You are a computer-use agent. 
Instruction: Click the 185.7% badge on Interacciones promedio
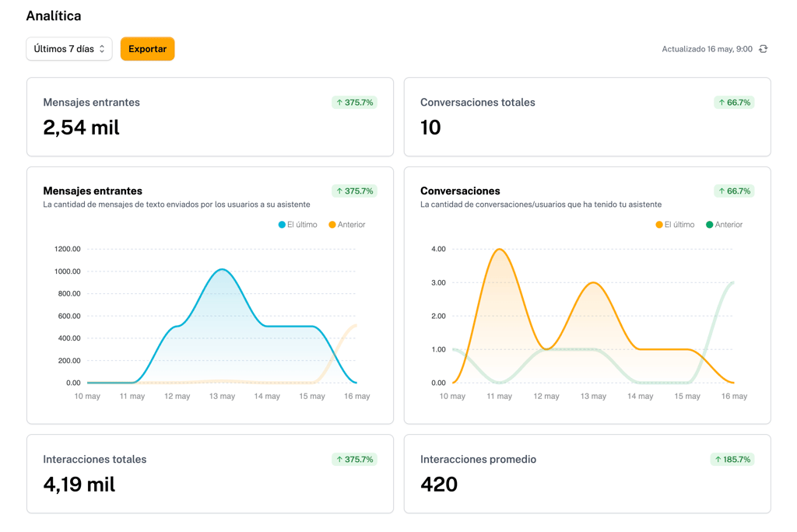732,460
